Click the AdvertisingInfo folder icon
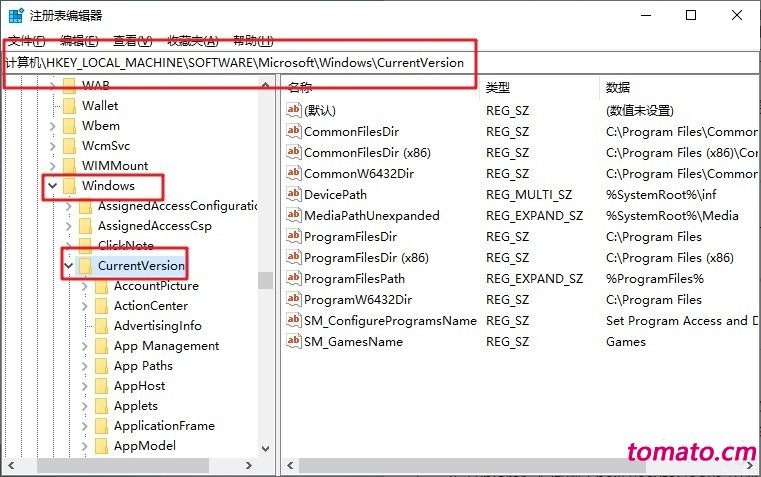This screenshot has height=477, width=761. pos(101,326)
